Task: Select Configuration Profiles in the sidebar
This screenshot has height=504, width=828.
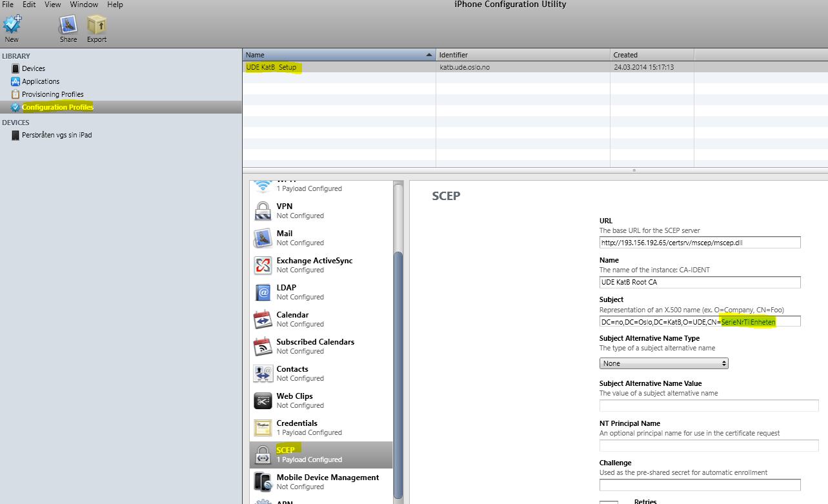Action: pos(57,107)
